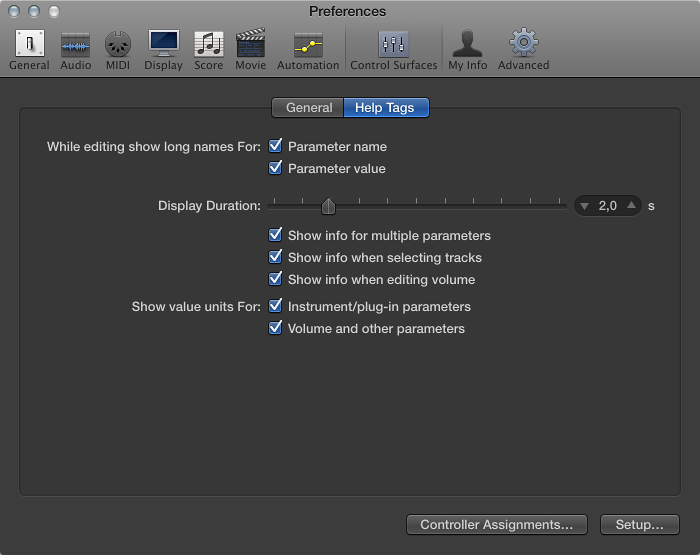Disable units for Instrument/plug-in parameters

275,306
